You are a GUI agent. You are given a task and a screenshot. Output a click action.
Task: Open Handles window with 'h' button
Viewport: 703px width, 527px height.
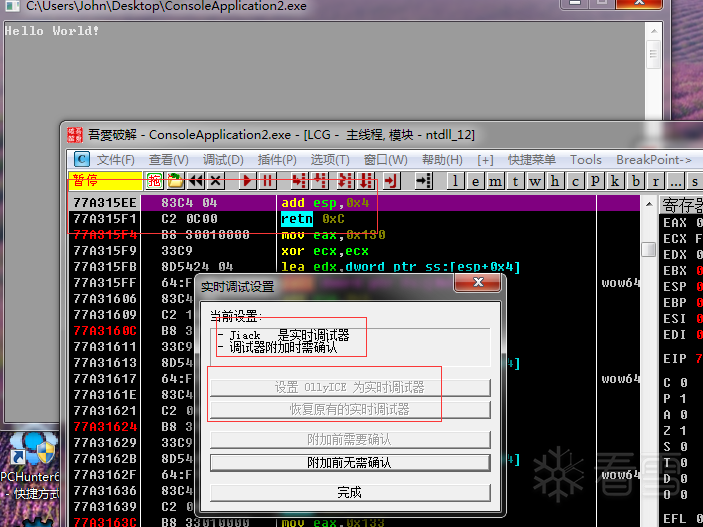click(x=555, y=181)
